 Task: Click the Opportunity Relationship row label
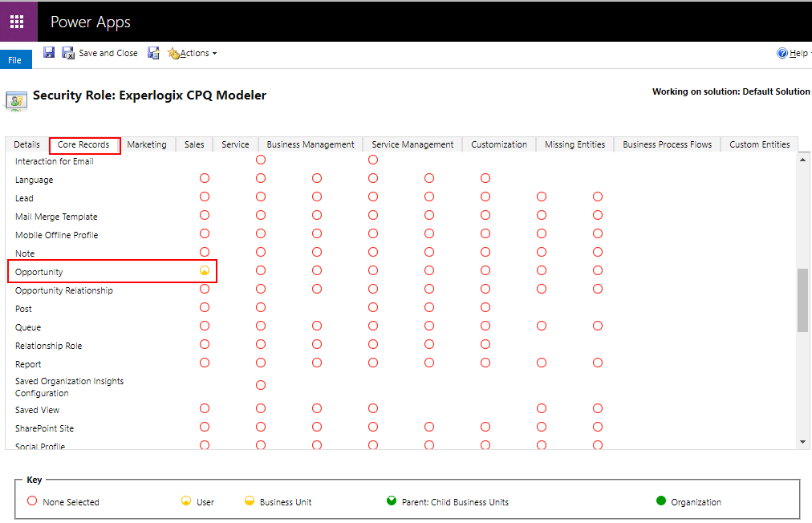[x=63, y=290]
